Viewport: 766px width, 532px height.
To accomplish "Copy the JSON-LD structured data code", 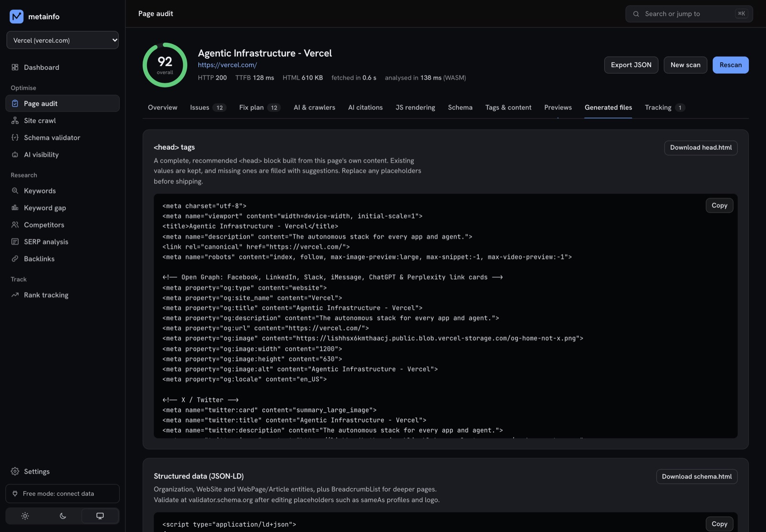I will pos(720,524).
